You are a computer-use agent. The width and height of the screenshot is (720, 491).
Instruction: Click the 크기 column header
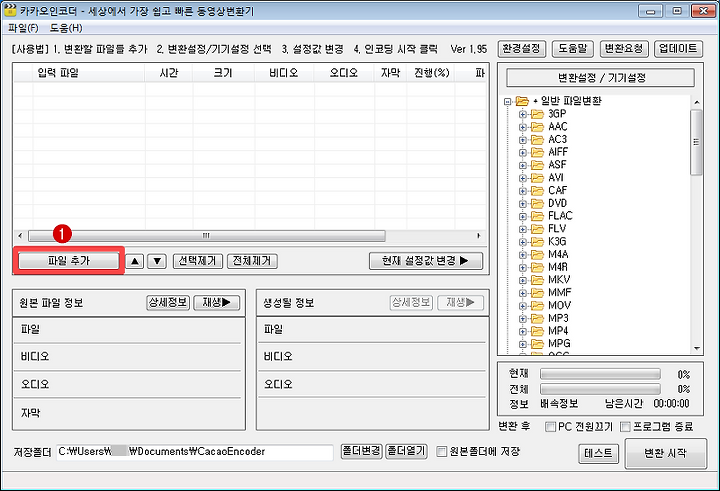224,73
